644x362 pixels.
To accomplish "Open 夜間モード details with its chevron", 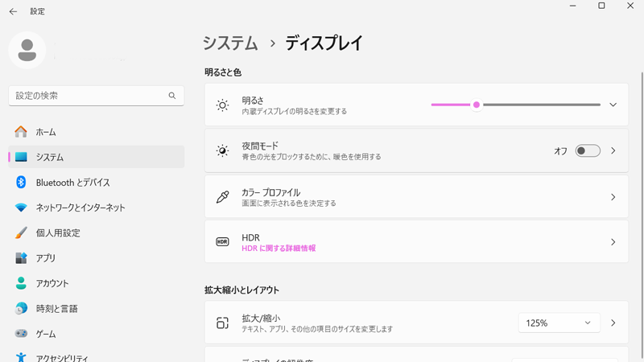I will pos(613,151).
